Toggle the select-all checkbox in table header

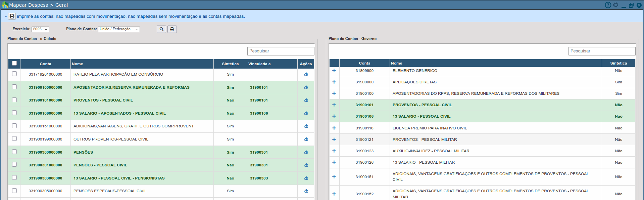click(14, 63)
